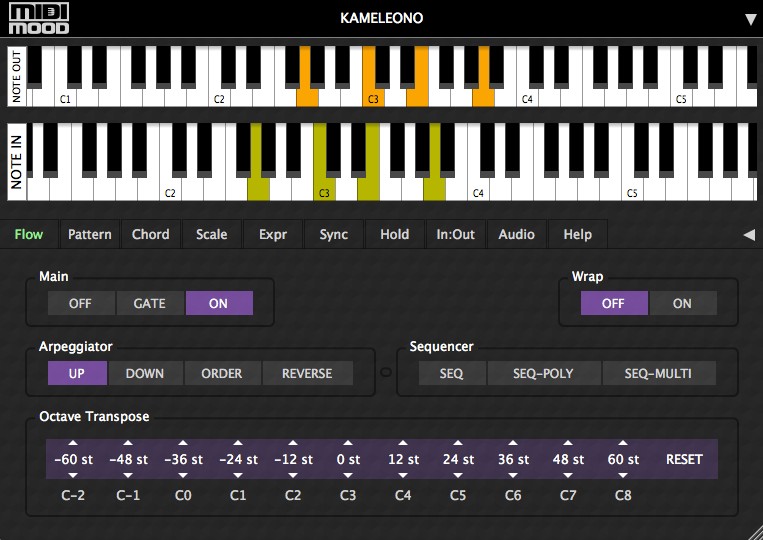Click the up arrow above 12 st
The height and width of the screenshot is (540, 763).
(x=403, y=443)
